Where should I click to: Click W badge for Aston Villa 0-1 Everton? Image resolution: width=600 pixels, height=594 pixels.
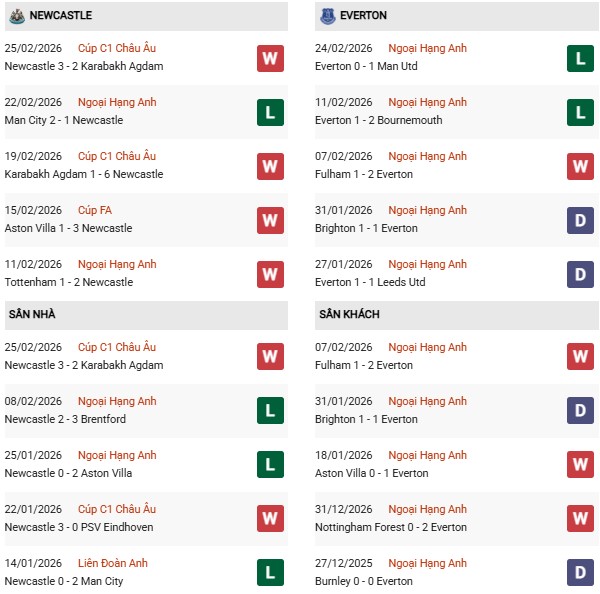580,465
